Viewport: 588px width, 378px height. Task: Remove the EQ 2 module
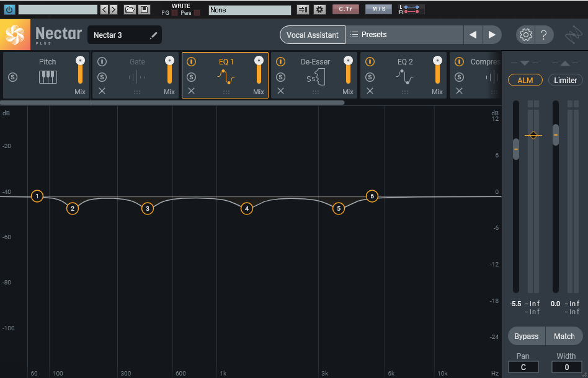370,91
